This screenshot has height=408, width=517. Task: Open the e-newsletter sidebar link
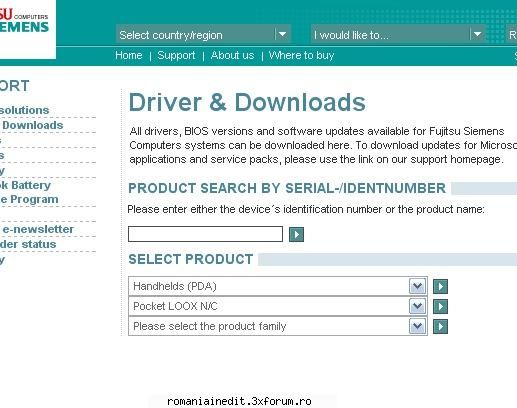click(x=38, y=229)
